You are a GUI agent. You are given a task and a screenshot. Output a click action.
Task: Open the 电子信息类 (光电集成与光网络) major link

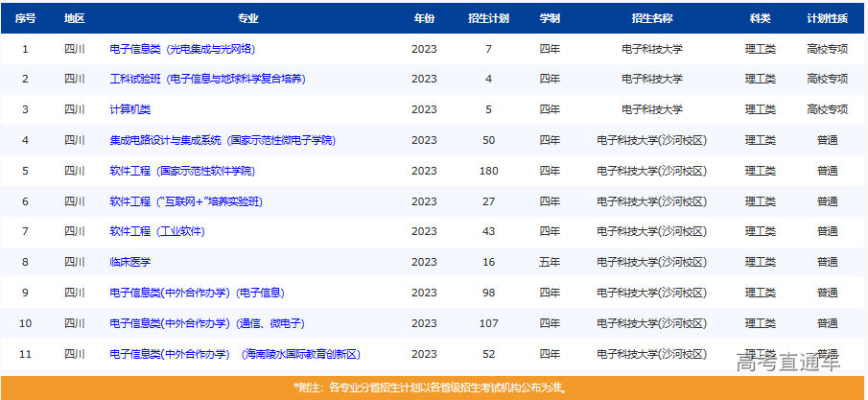point(182,49)
